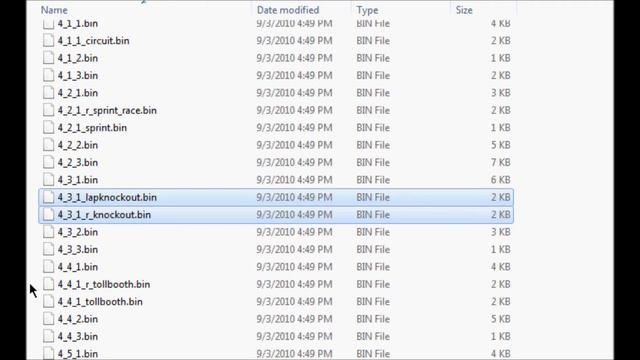This screenshot has height=360, width=640.
Task: Click the date modified of 4_2_1_sprint.bin
Action: [x=294, y=128]
